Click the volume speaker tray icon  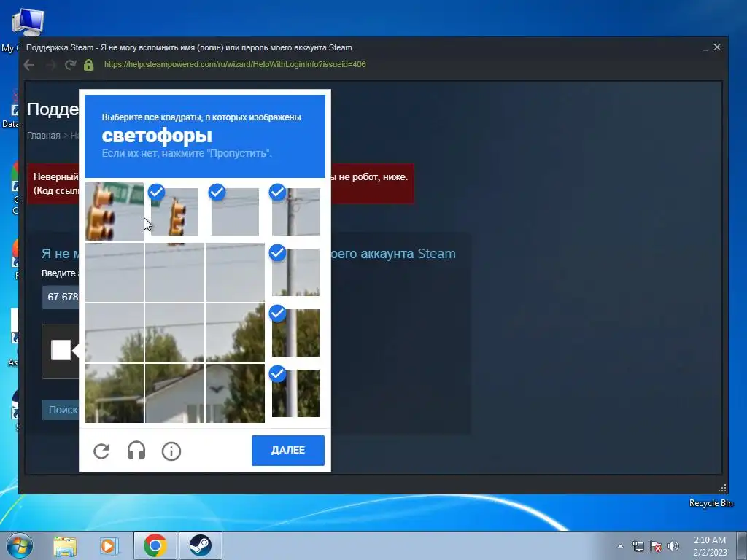[x=673, y=546]
